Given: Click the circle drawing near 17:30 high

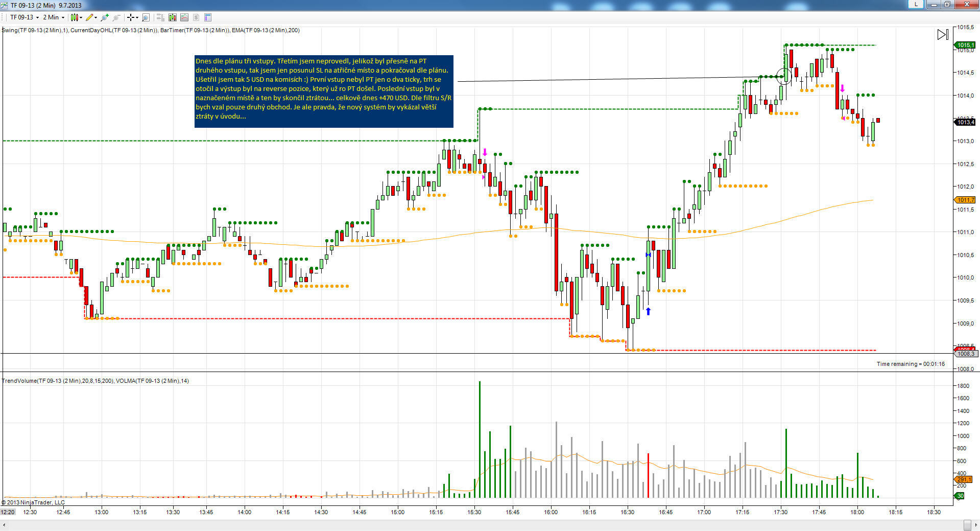Looking at the screenshot, I should coord(784,77).
